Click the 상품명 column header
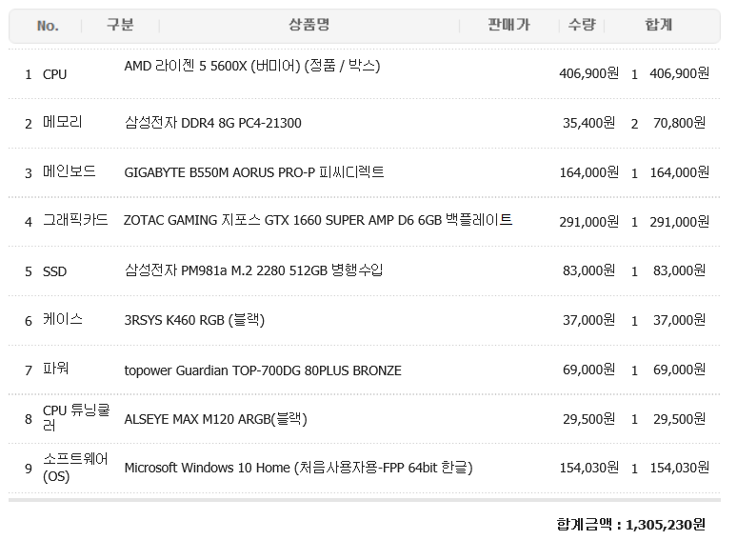This screenshot has height=560, width=737. click(x=309, y=25)
